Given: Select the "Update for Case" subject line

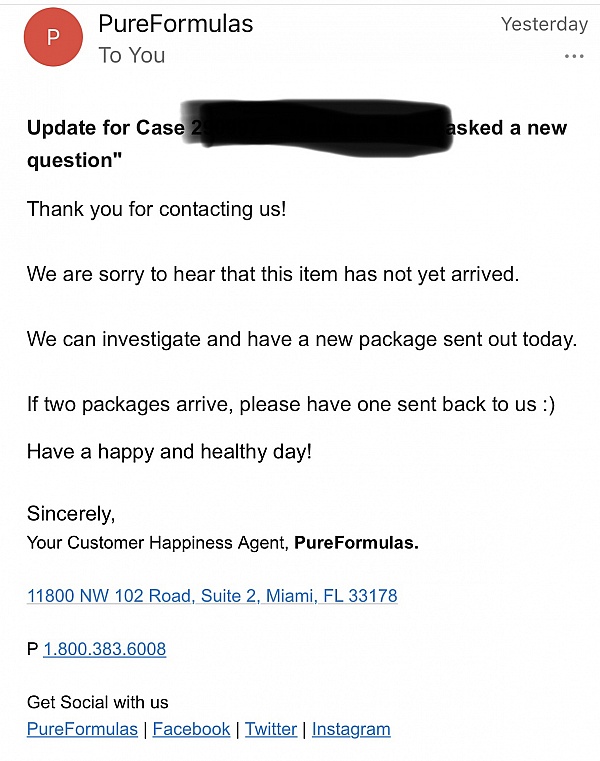Looking at the screenshot, I should point(297,144).
